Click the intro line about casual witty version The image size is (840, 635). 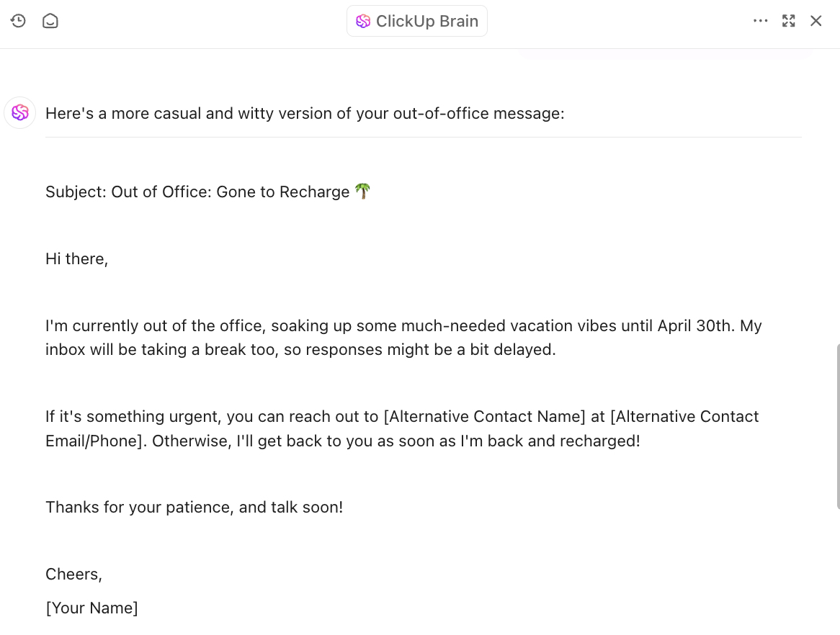(305, 113)
